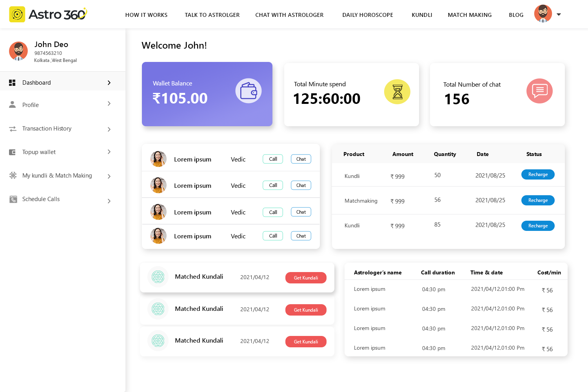Click the wallet icon in Wallet Balance card

coord(249,91)
